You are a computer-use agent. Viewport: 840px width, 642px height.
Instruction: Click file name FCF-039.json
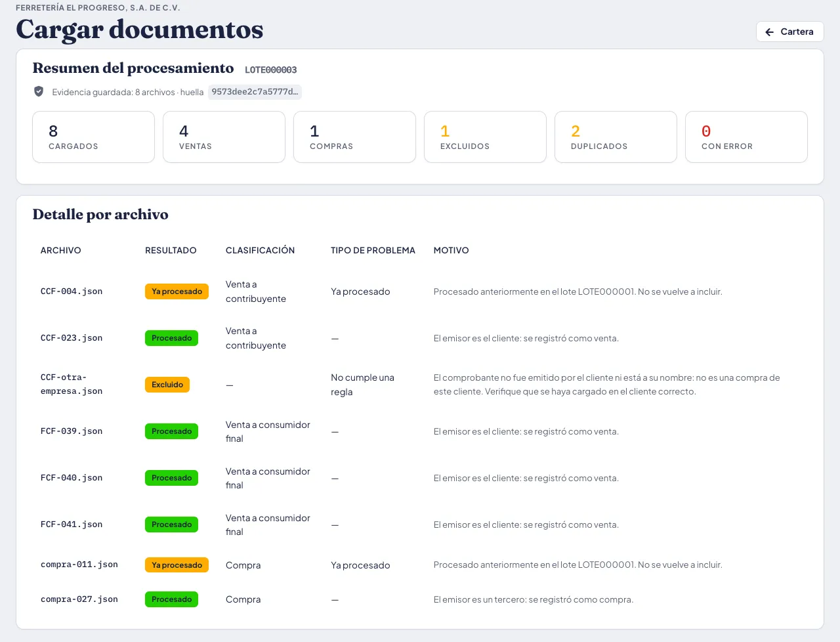pyautogui.click(x=72, y=431)
